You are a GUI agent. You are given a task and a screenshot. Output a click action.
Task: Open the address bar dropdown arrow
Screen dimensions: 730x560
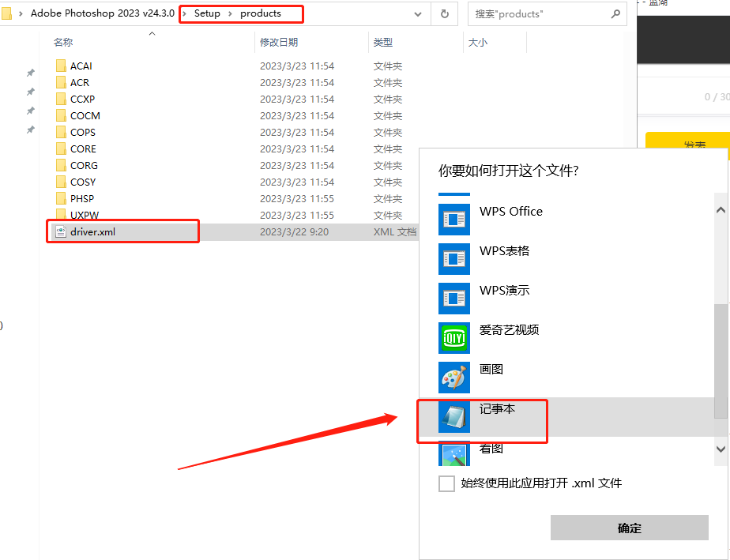click(419, 13)
